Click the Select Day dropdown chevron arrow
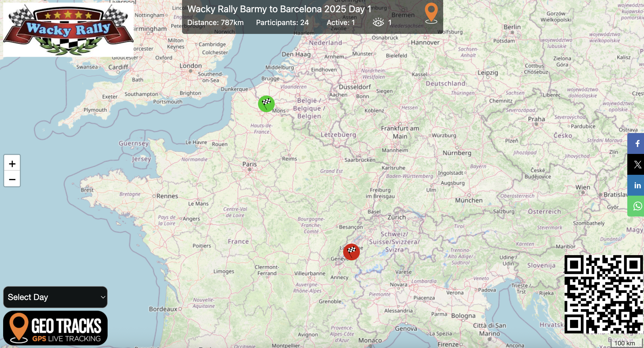This screenshot has height=348, width=644. point(103,297)
